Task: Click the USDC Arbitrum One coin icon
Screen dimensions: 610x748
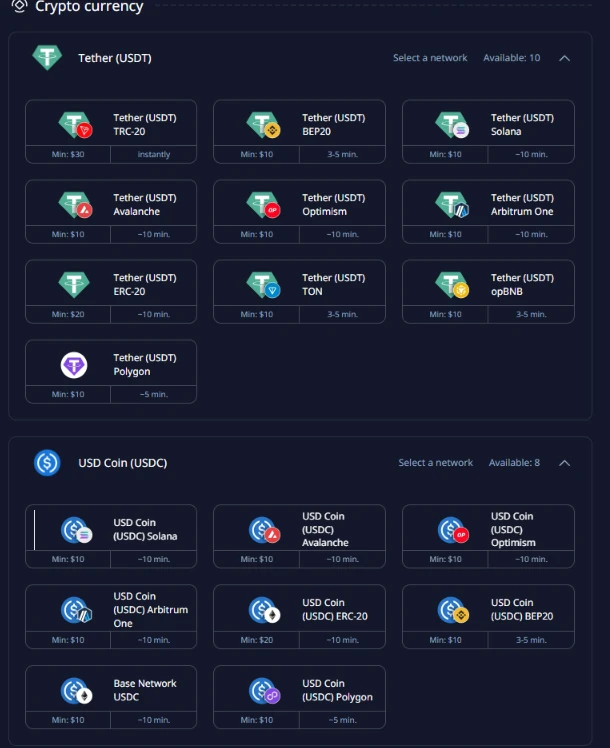Action: [76, 610]
